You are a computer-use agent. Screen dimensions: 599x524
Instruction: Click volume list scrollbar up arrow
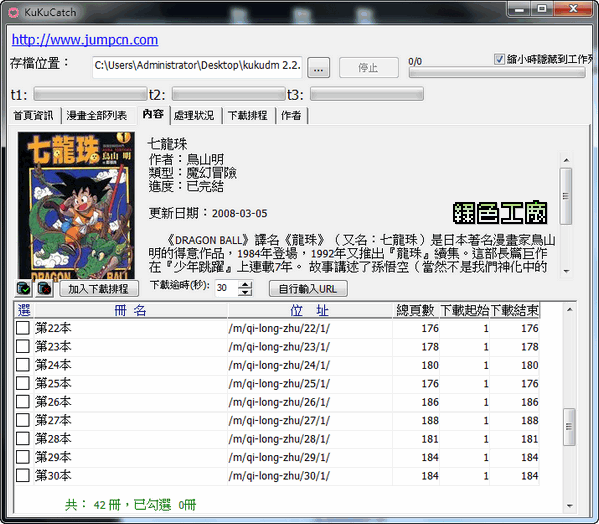(570, 309)
